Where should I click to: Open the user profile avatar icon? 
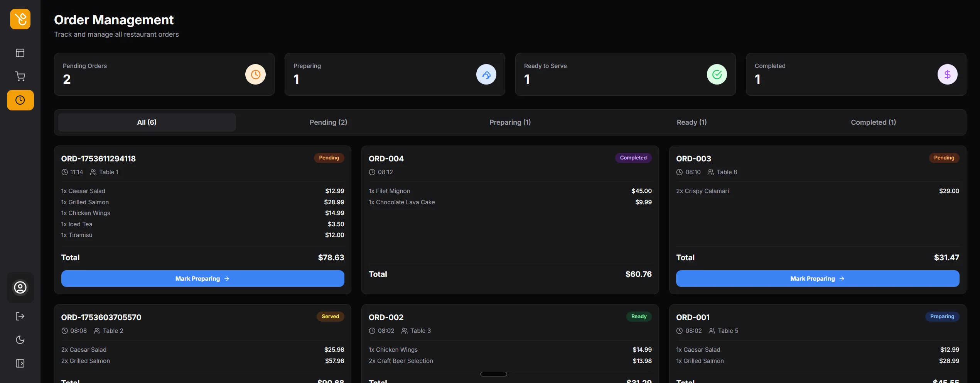click(20, 288)
